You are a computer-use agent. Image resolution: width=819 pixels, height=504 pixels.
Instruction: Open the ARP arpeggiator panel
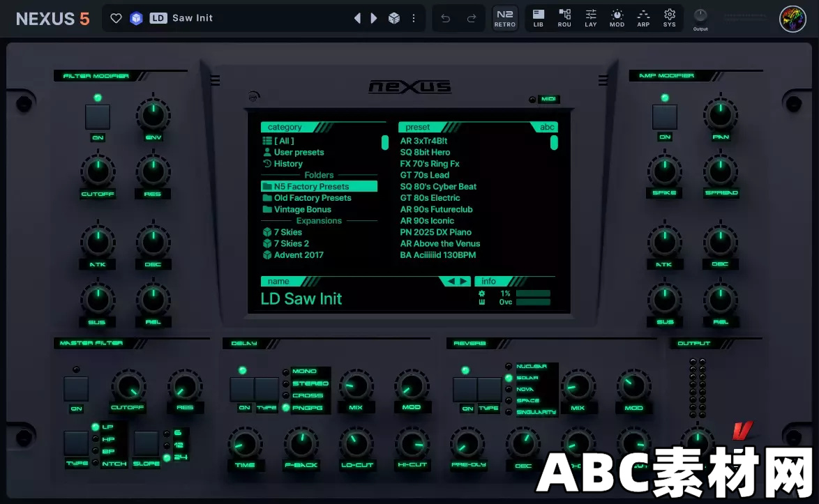click(643, 18)
